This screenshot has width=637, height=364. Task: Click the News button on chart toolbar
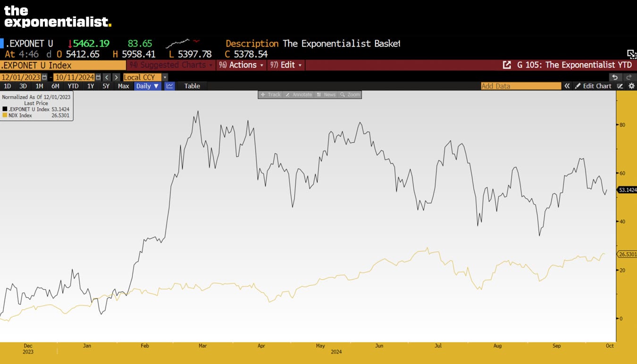[x=326, y=95]
